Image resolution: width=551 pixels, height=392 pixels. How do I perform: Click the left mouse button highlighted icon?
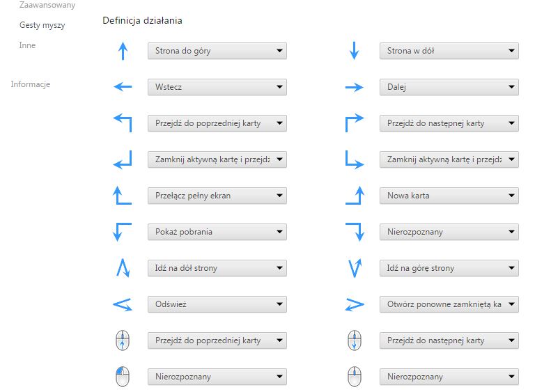point(123,377)
